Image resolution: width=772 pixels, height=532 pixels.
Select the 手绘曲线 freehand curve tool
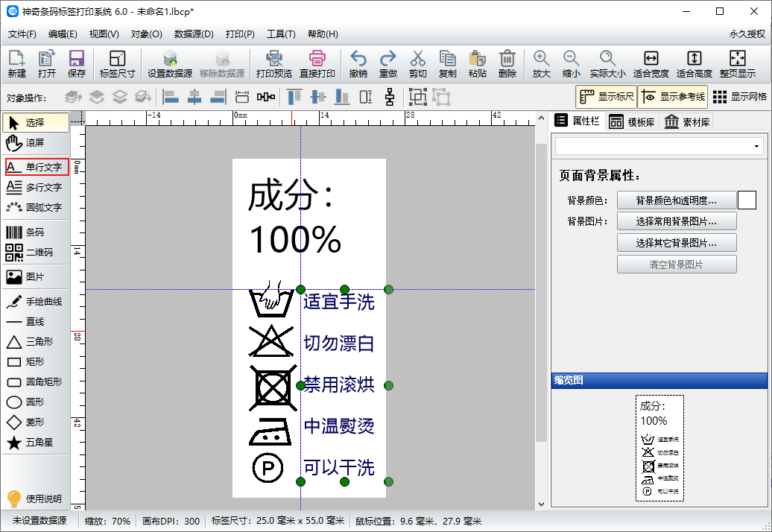pos(35,302)
